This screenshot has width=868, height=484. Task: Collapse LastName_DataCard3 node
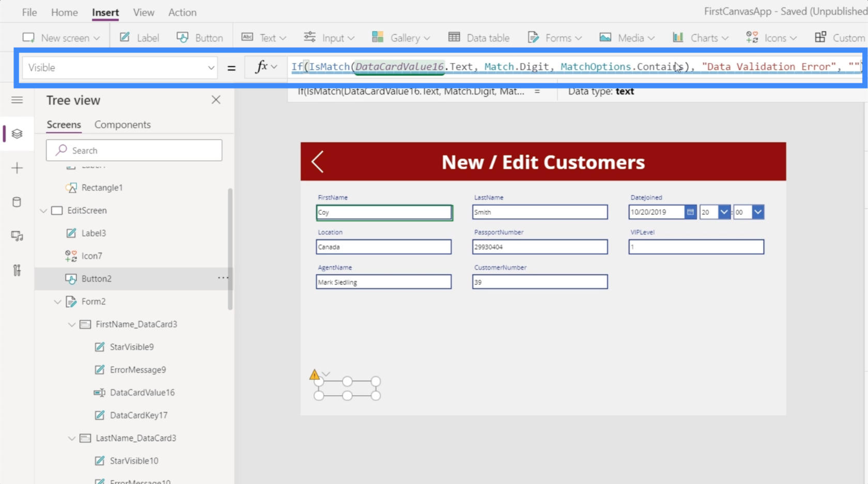(72, 438)
